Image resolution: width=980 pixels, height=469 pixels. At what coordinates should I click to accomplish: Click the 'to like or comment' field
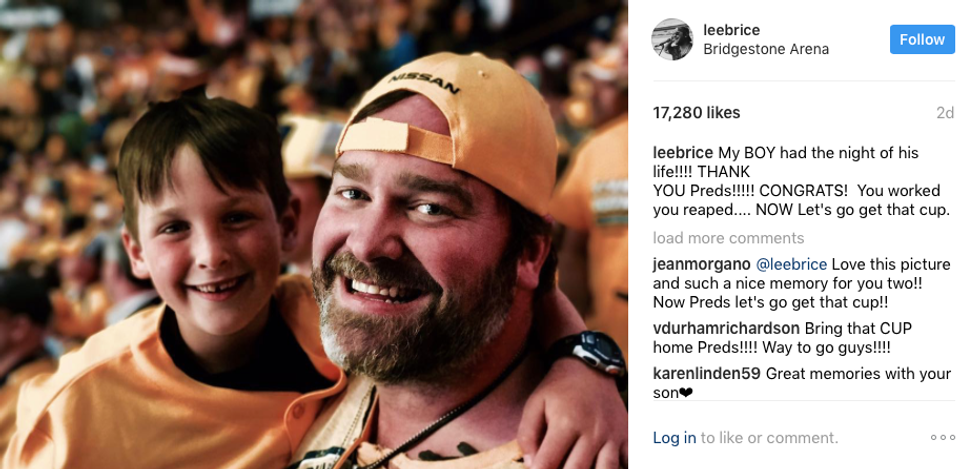(x=769, y=438)
